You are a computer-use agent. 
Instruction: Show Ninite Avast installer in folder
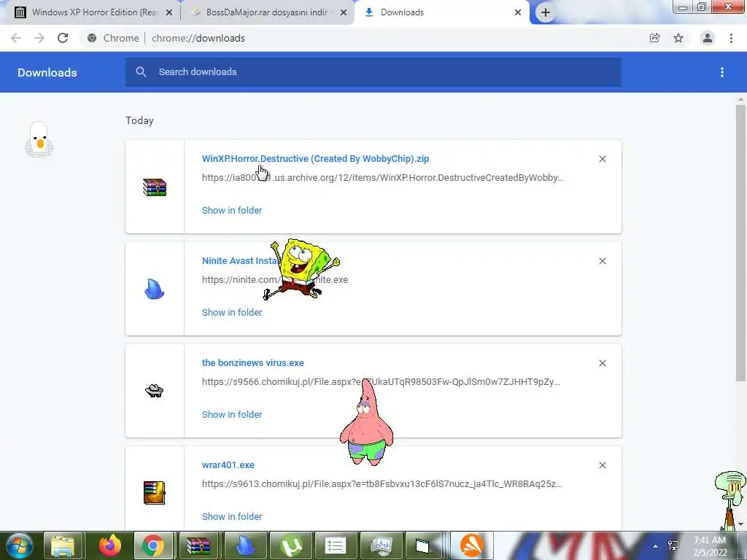(x=232, y=312)
